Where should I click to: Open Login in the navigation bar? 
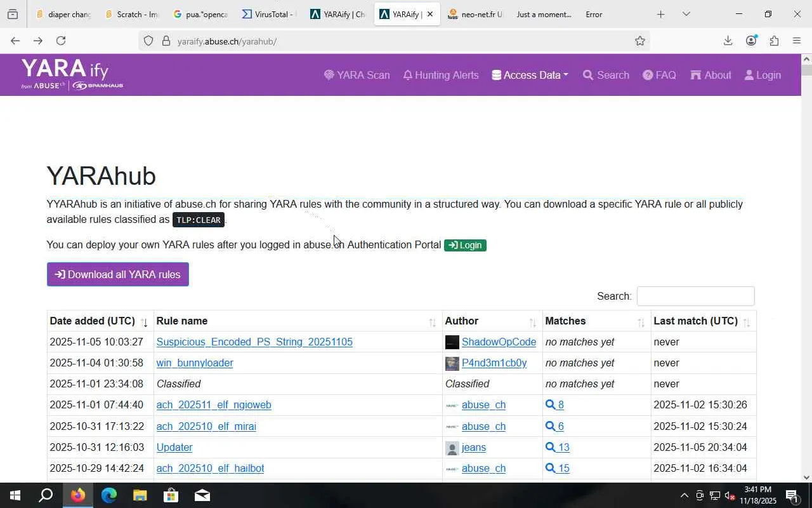point(763,75)
